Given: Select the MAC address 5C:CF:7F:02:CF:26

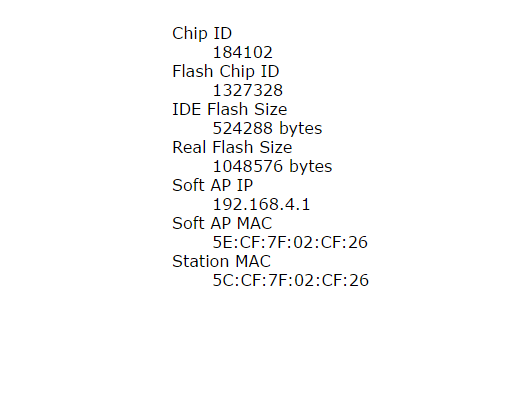Looking at the screenshot, I should coord(291,280).
